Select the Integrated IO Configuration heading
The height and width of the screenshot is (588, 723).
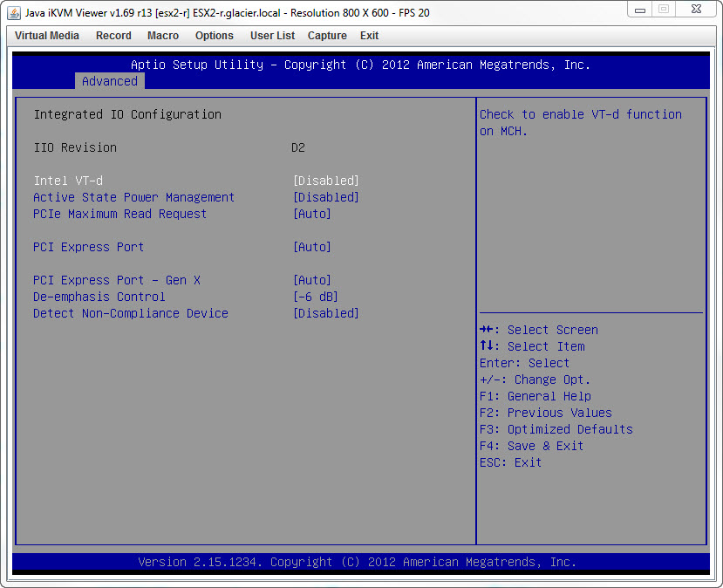pyautogui.click(x=127, y=114)
